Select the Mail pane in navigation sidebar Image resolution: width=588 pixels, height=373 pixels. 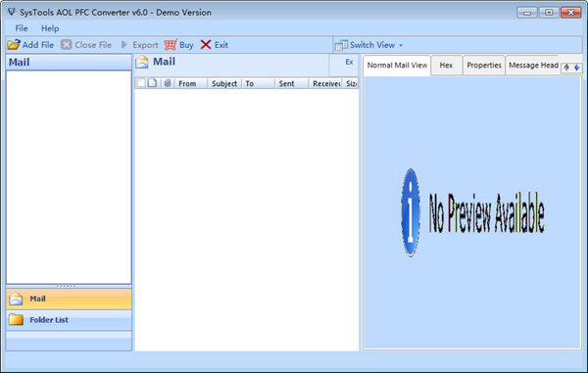click(x=69, y=299)
